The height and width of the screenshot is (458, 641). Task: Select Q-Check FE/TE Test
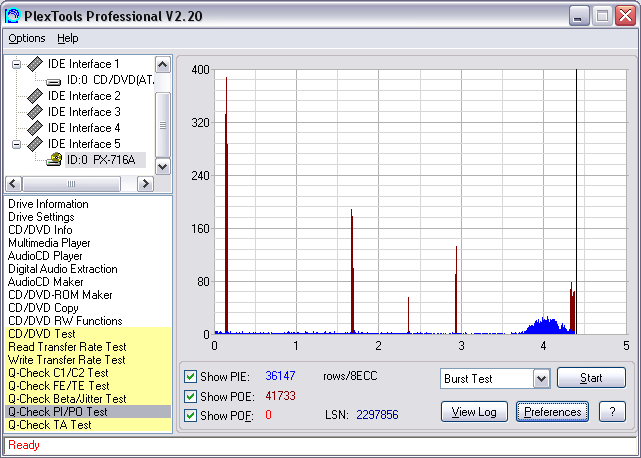click(x=88, y=386)
